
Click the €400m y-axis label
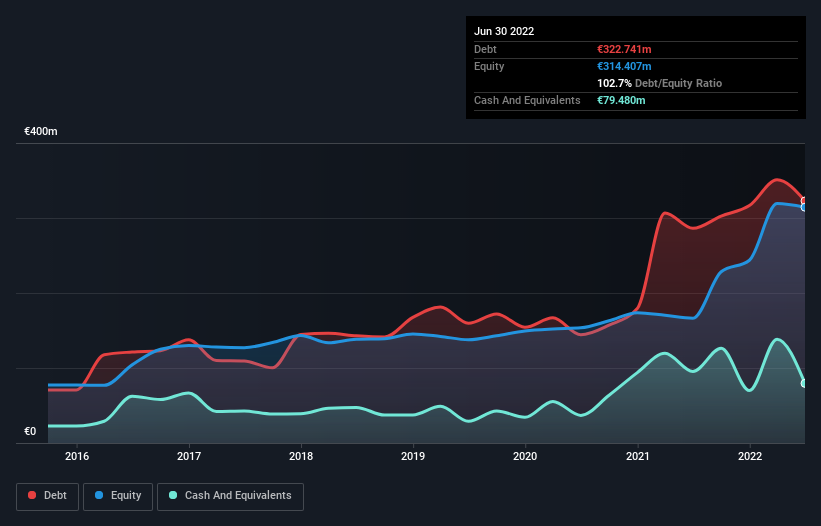(41, 131)
